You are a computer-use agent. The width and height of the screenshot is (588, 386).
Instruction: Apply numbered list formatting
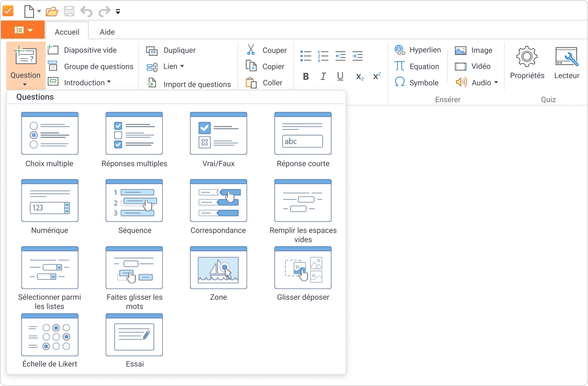click(x=323, y=56)
